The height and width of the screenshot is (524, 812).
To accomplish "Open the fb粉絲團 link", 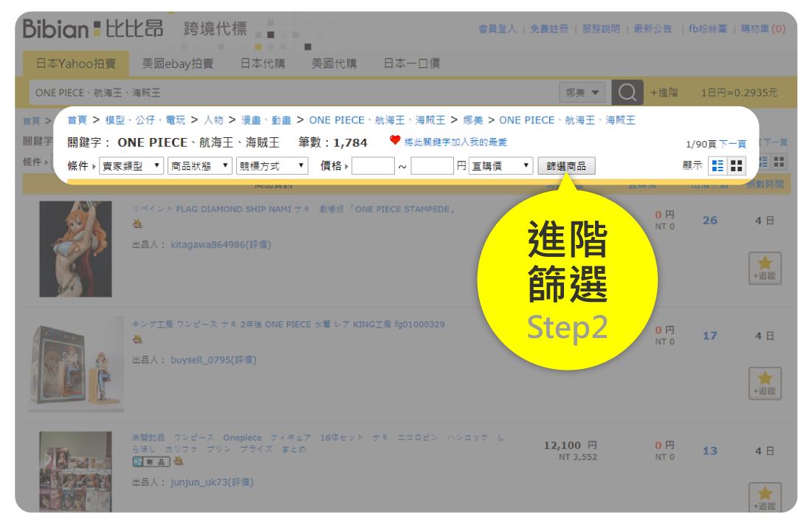I will 707,29.
